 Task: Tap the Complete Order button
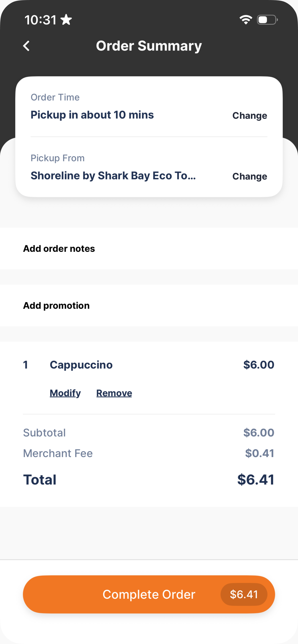click(x=149, y=594)
